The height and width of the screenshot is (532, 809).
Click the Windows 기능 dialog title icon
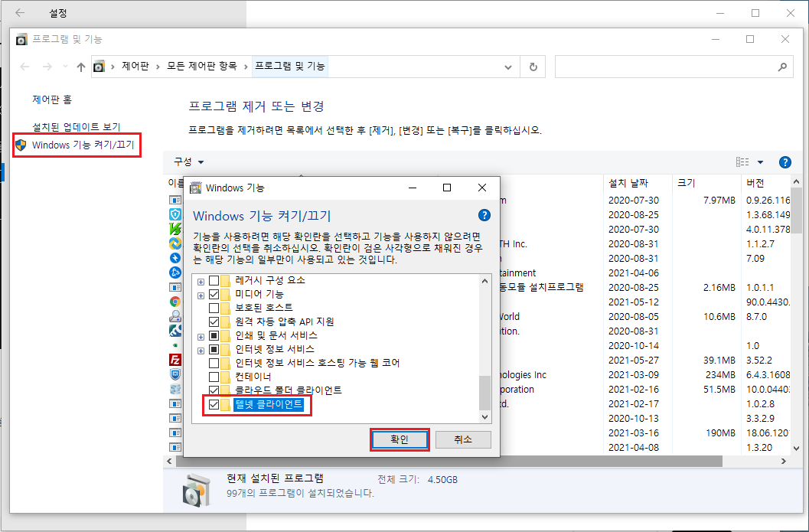(195, 188)
